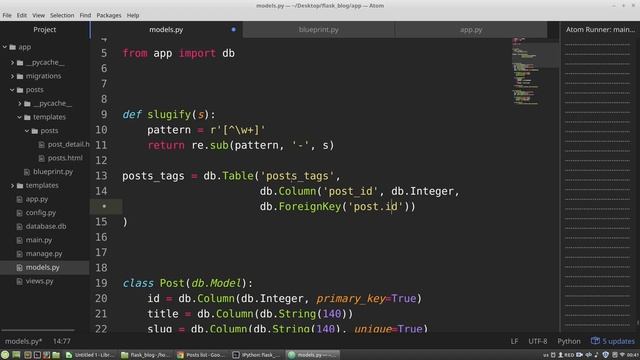Open the Edit menu
Image resolution: width=640 pixels, height=360 pixels.
(x=22, y=15)
